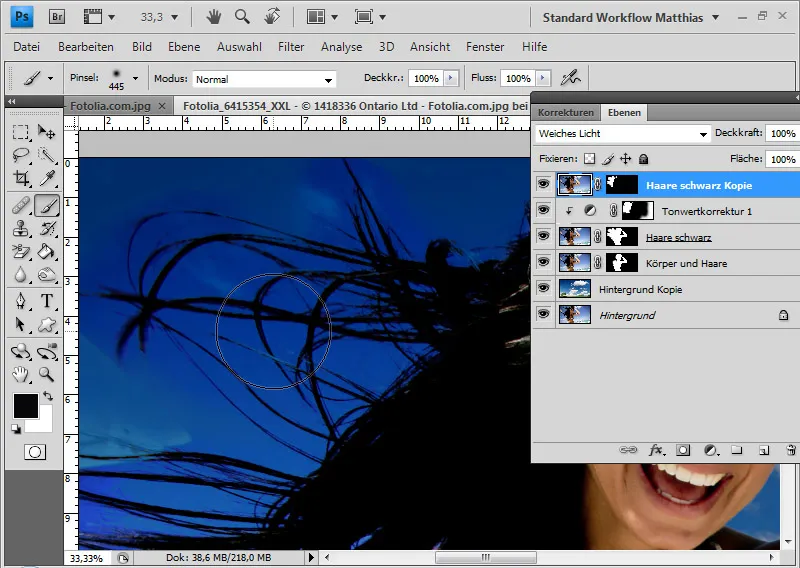
Task: Hide the Hintergrund layer
Action: (543, 314)
